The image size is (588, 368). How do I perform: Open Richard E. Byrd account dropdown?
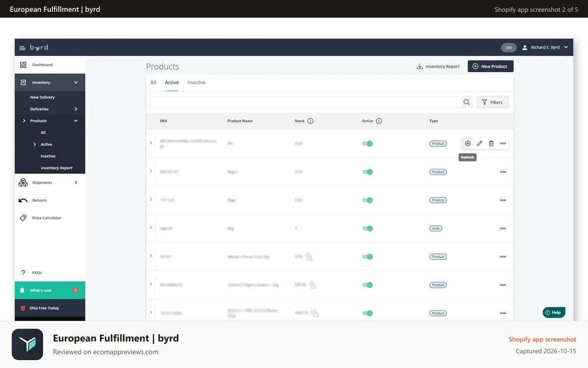[x=545, y=48]
